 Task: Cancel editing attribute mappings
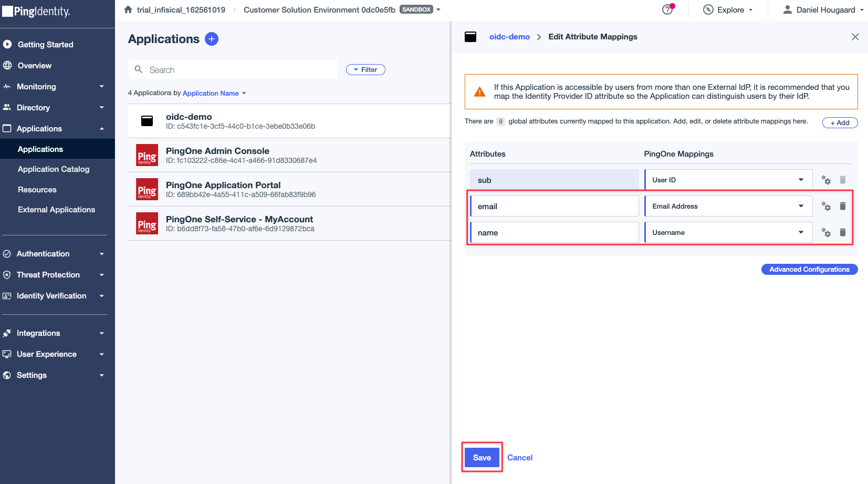(520, 457)
